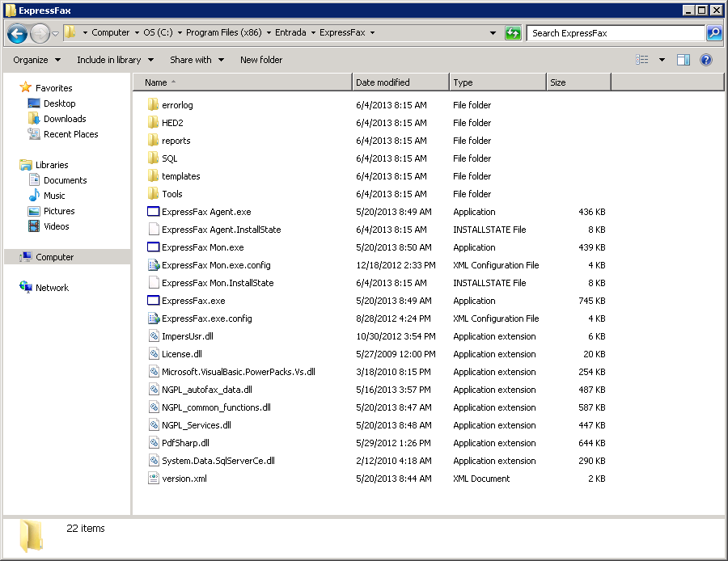
Task: Select ImpersUsr.dll file icon
Action: click(x=153, y=336)
